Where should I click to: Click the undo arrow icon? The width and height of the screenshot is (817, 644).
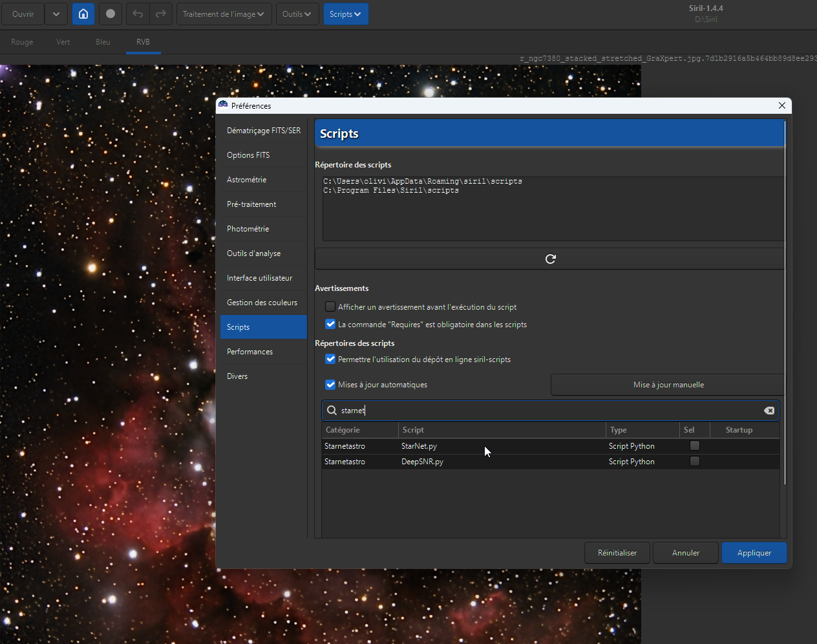pyautogui.click(x=138, y=14)
